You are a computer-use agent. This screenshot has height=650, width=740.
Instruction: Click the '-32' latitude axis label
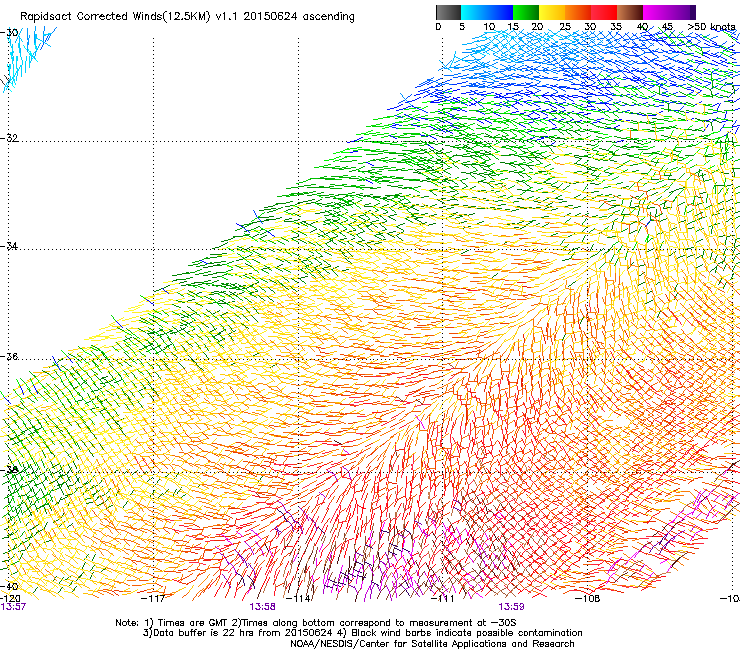tap(9, 138)
